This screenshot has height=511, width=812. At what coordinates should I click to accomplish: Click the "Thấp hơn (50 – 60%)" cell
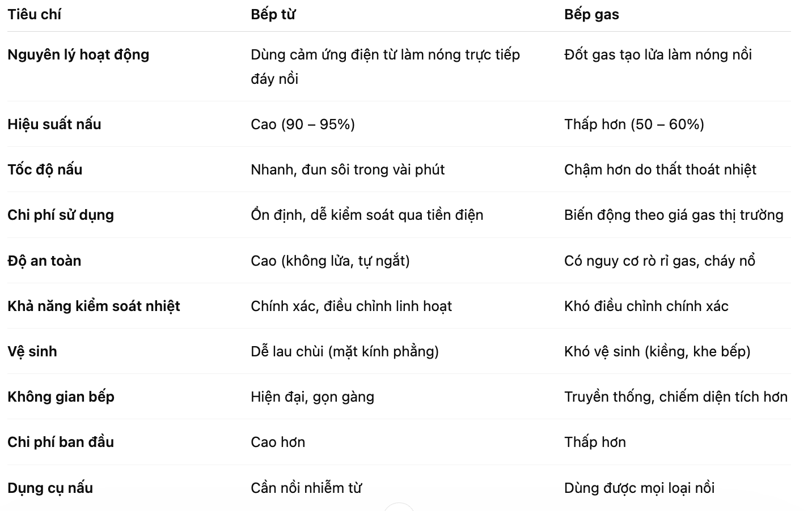click(x=634, y=124)
